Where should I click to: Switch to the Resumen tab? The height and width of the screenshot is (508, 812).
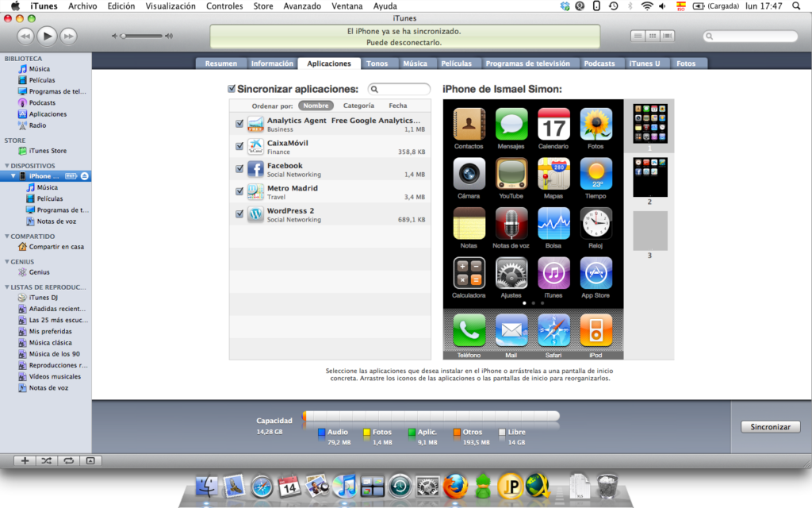(220, 63)
